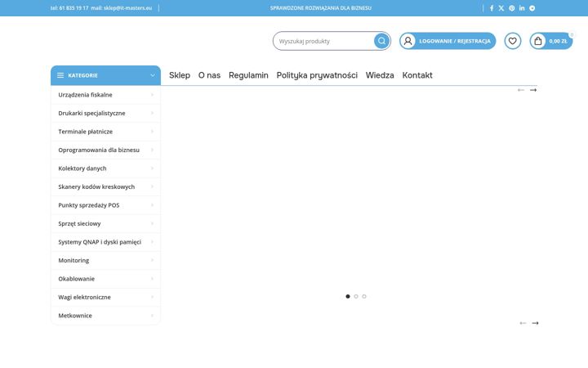Image resolution: width=588 pixels, height=368 pixels.
Task: Open the shopping bag cart icon
Action: 537,41
